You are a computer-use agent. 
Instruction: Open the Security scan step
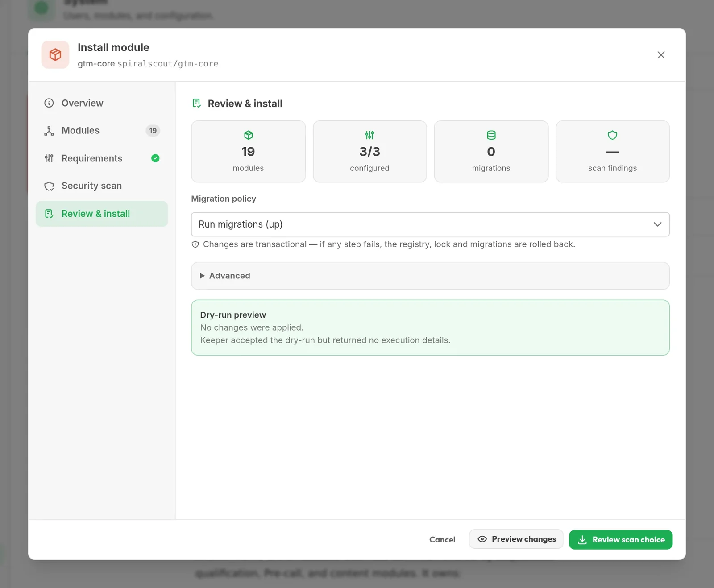click(102, 186)
